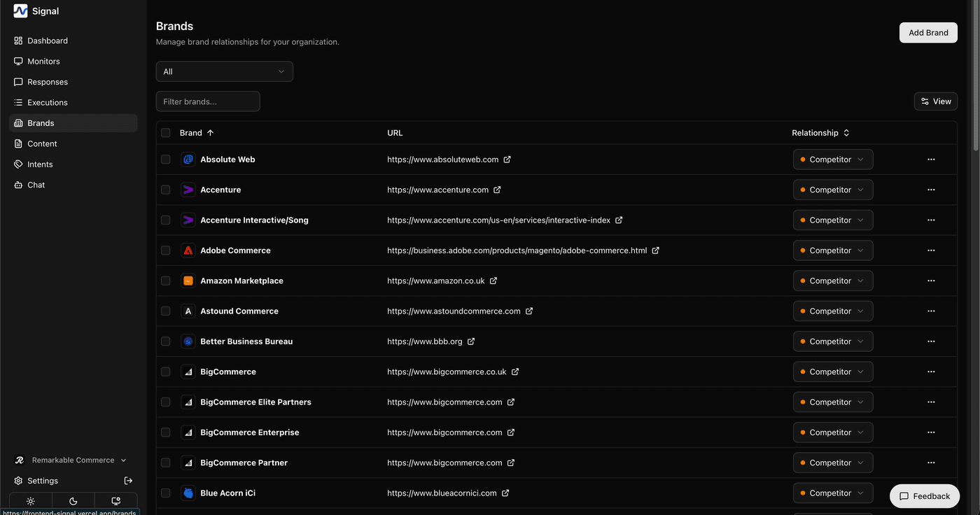980x515 pixels.
Task: Open the amazon.co.uk external link icon
Action: point(493,281)
